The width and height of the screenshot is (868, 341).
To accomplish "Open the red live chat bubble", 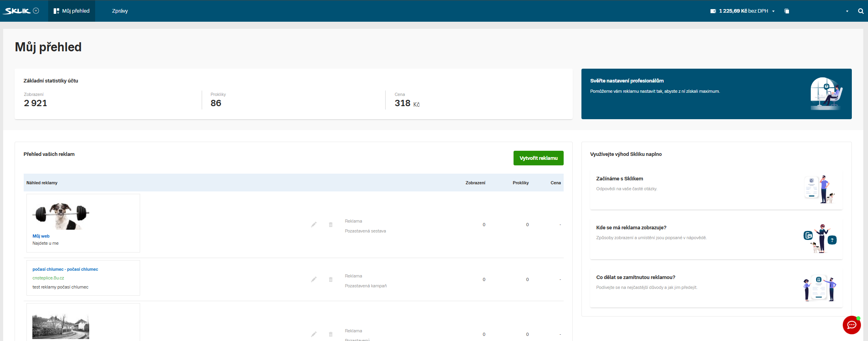I will 851,325.
